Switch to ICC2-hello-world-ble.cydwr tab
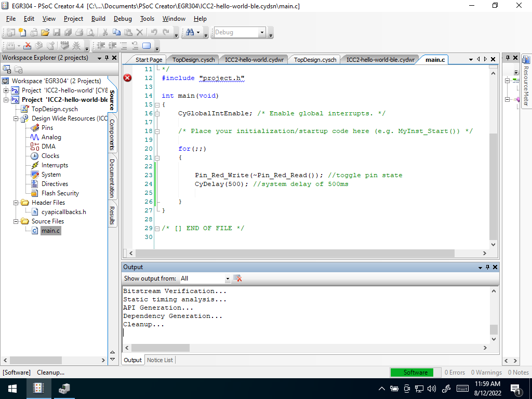The width and height of the screenshot is (532, 399). point(380,60)
